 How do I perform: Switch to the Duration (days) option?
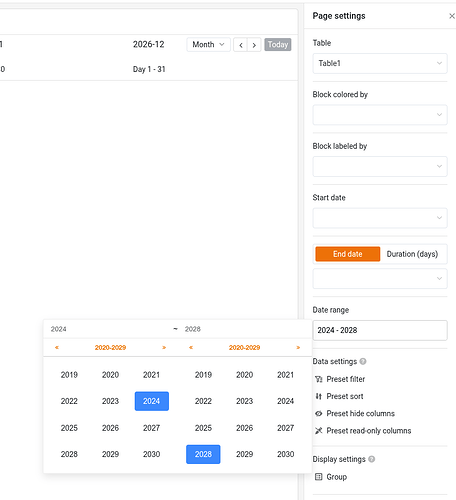click(x=412, y=254)
